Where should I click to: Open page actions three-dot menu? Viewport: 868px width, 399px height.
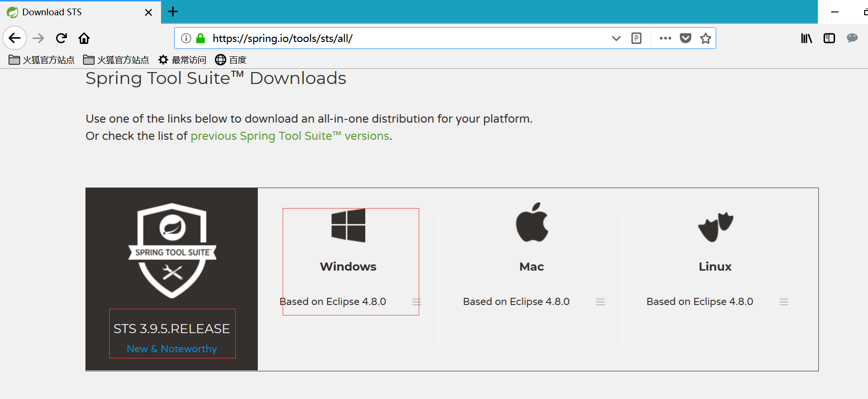point(665,38)
